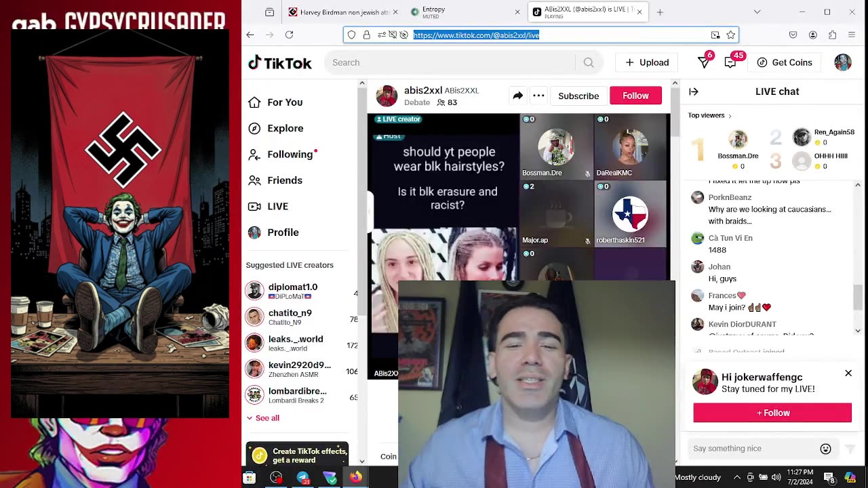Open suggested creator leaks._.world
Viewport: 868px width, 488px height.
[301, 343]
